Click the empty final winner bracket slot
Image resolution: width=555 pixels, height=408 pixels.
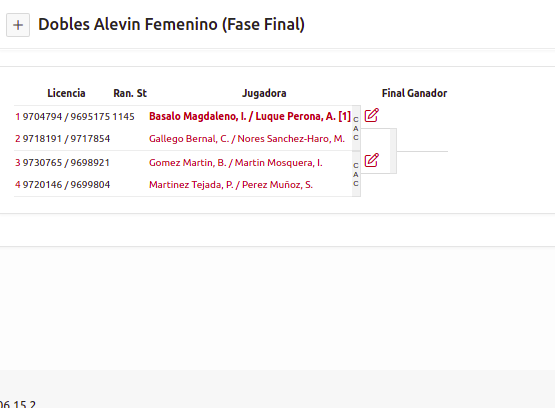(x=422, y=144)
